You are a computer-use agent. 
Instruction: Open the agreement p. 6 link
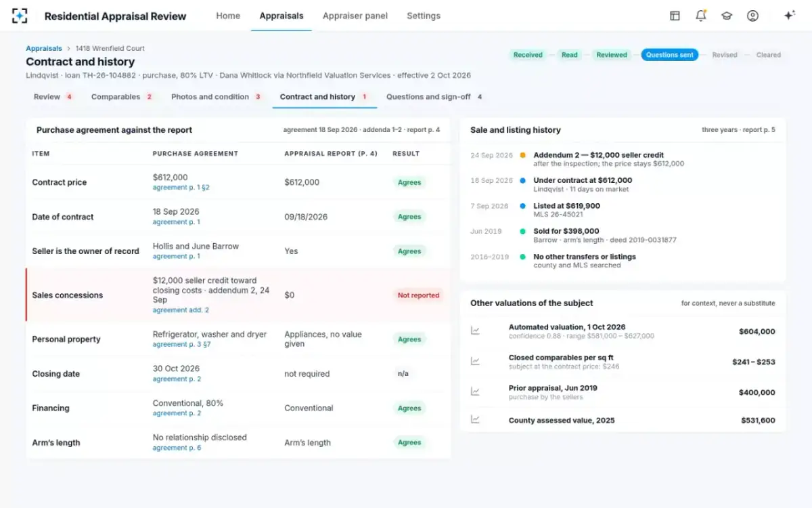click(x=177, y=448)
